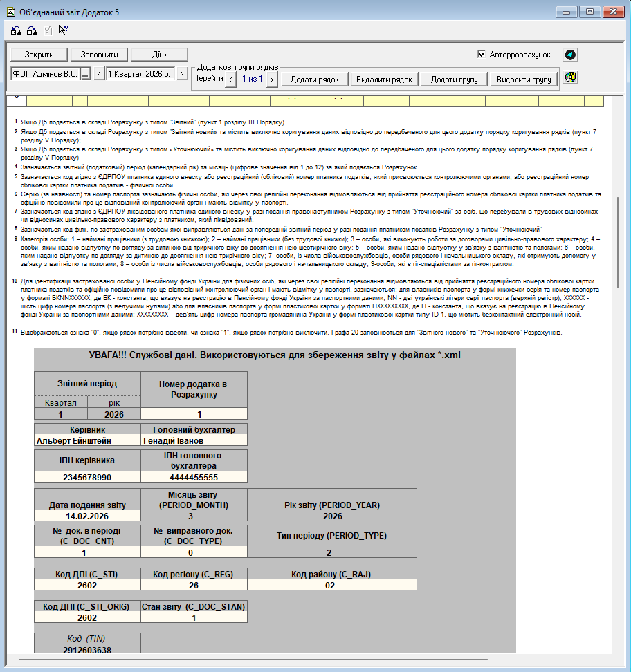Click Додати рядок button

click(314, 80)
